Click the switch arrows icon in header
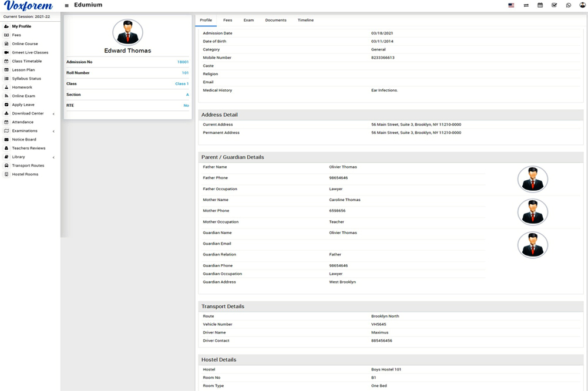This screenshot has width=588, height=391. pos(526,5)
